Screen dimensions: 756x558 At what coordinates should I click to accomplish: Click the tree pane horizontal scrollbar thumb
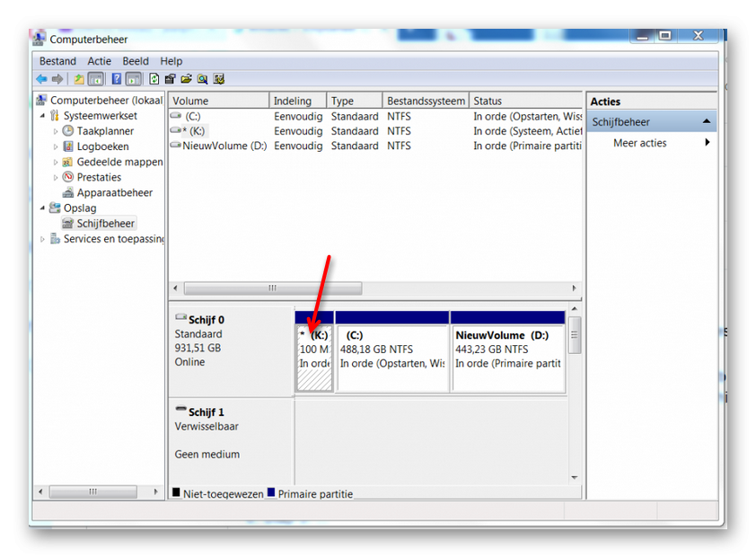pyautogui.click(x=93, y=492)
